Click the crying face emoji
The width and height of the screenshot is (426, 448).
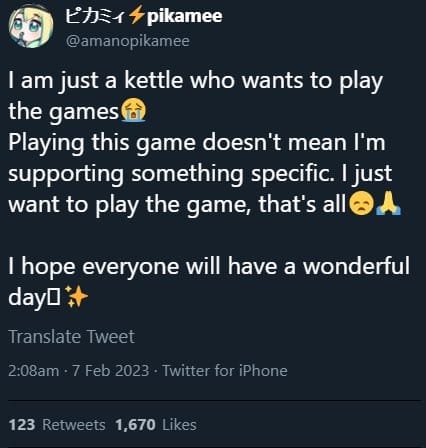pos(133,111)
